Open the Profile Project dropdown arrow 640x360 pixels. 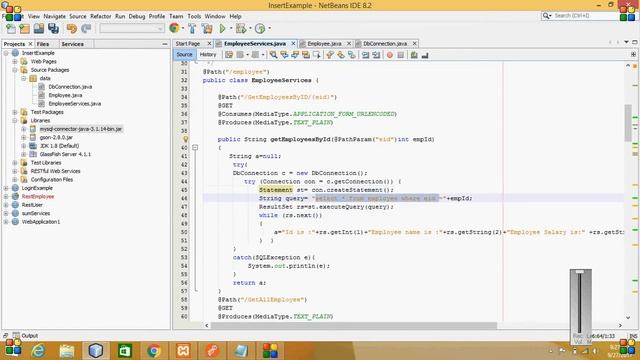pos(269,29)
